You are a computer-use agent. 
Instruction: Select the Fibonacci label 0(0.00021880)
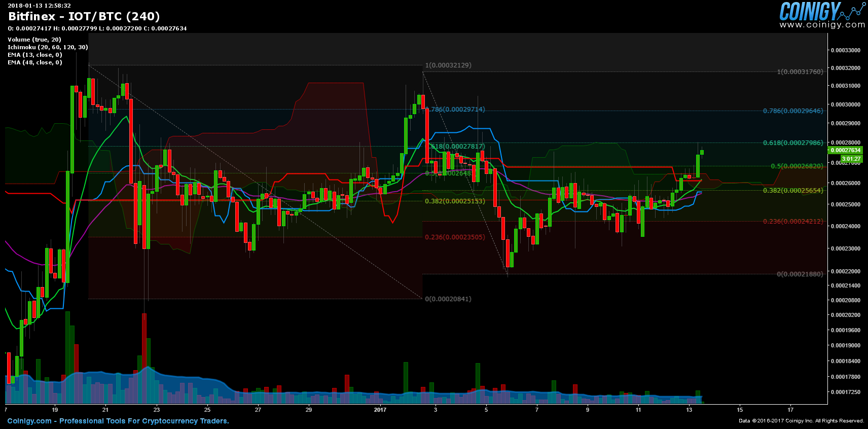[800, 274]
